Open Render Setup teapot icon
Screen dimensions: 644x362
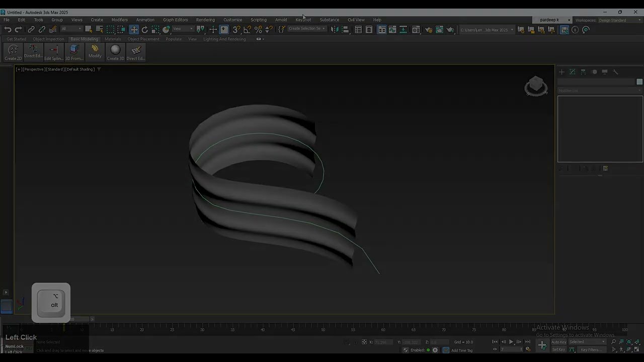click(x=429, y=30)
